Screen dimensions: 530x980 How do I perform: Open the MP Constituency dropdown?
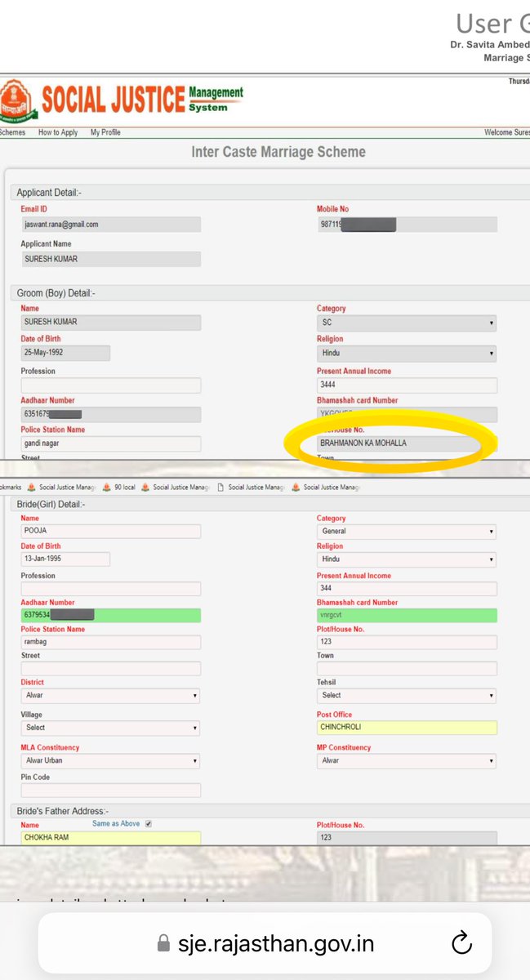407,760
